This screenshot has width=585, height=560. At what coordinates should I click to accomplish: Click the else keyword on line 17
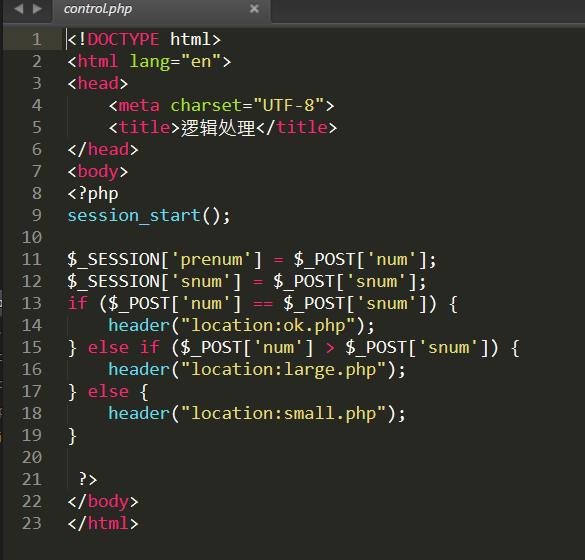tap(108, 391)
